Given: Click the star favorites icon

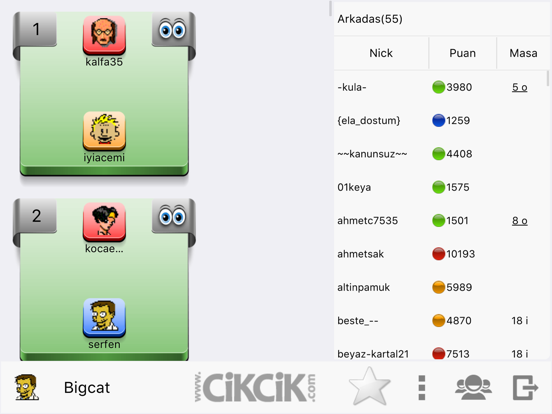Looking at the screenshot, I should coord(369,387).
